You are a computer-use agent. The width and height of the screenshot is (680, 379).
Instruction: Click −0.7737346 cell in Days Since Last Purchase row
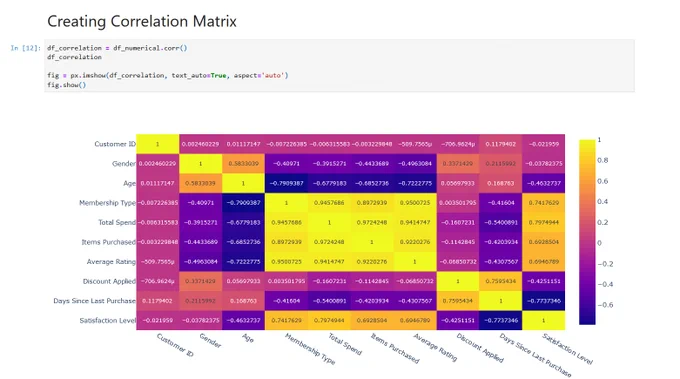click(543, 301)
